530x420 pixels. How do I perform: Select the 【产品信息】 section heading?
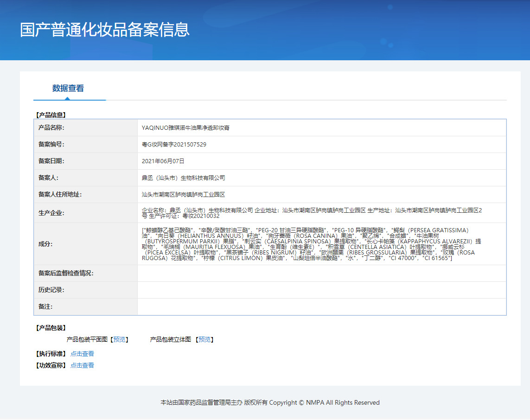51,115
